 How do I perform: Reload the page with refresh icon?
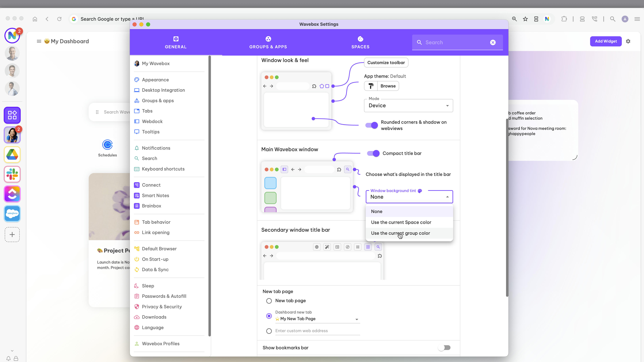click(x=59, y=19)
